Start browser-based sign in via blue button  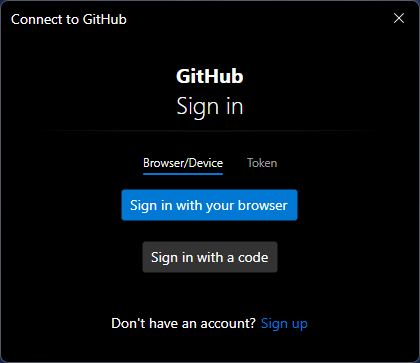click(209, 205)
